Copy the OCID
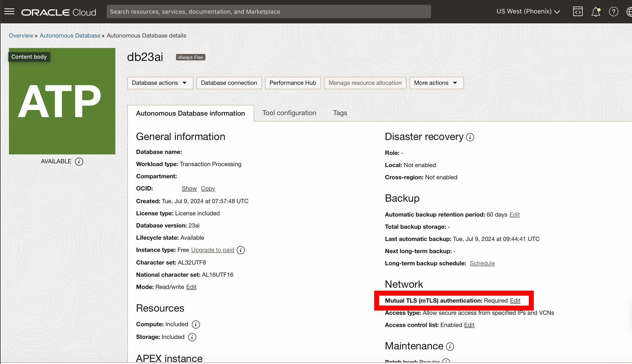632x364 pixels. [208, 188]
